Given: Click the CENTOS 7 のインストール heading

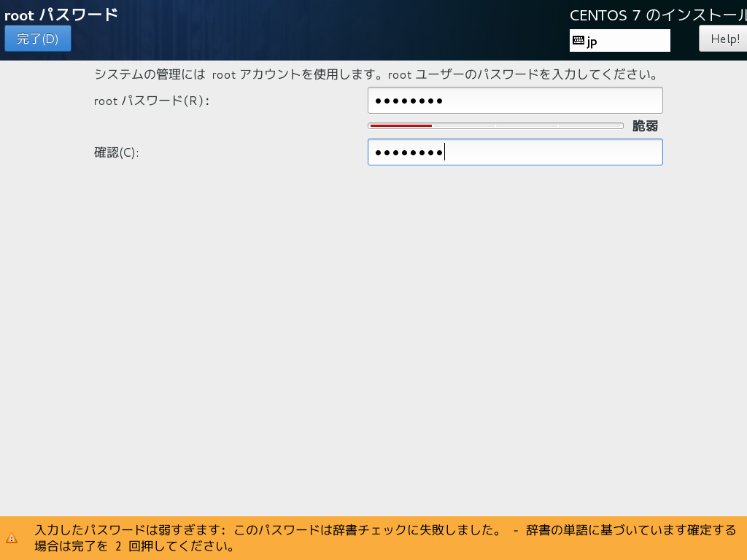Looking at the screenshot, I should 658,15.
